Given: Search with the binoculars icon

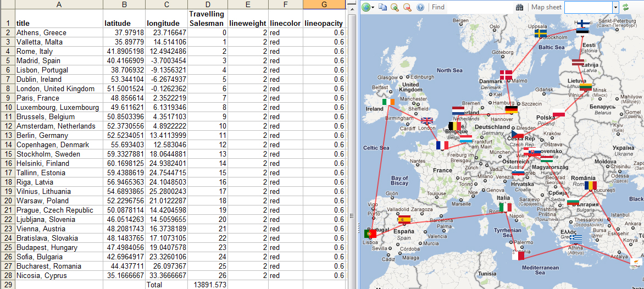Looking at the screenshot, I should pos(519,7).
